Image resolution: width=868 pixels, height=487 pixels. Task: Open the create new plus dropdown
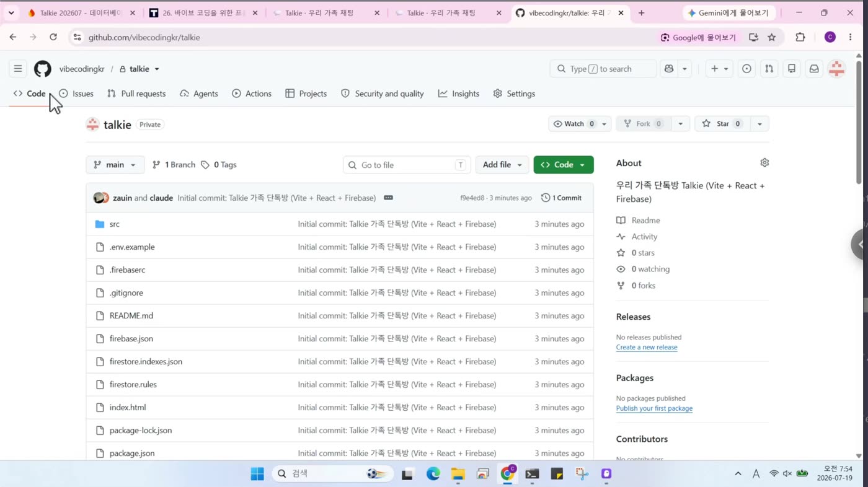719,69
